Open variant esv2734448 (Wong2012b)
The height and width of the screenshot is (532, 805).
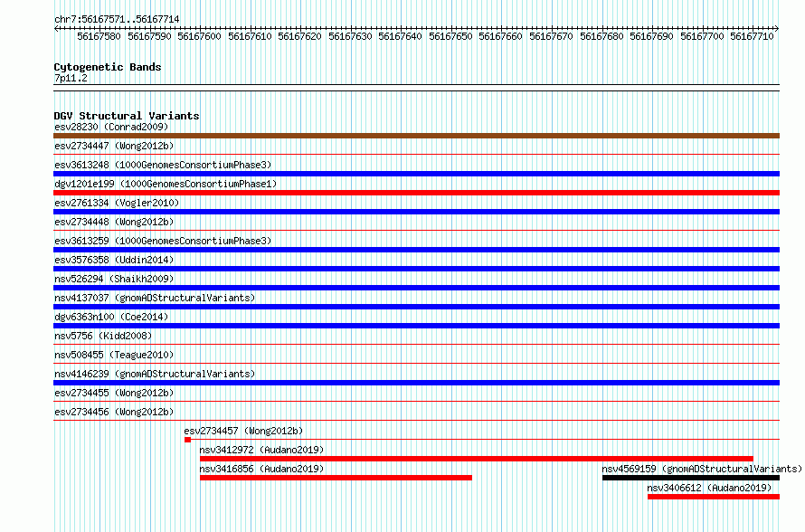pos(114,222)
